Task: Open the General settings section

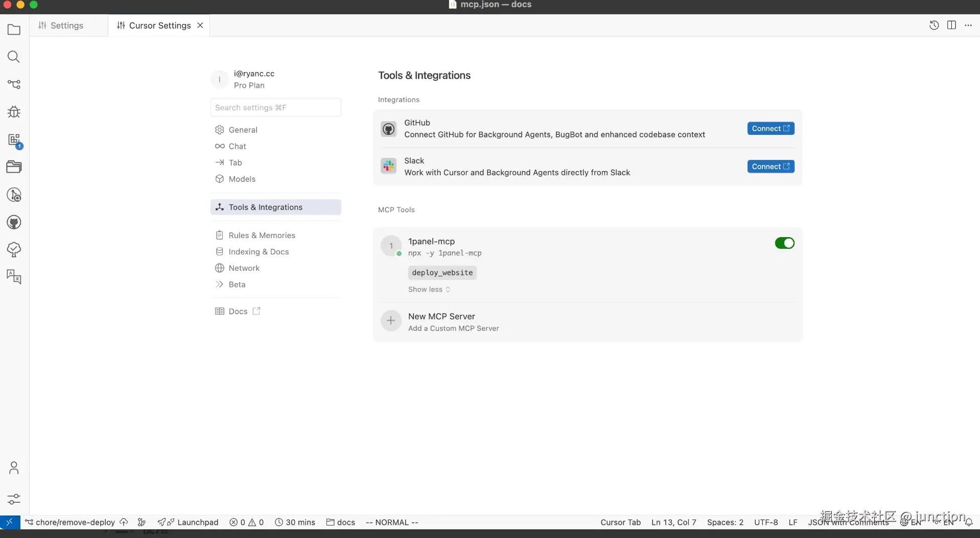Action: click(x=276, y=130)
